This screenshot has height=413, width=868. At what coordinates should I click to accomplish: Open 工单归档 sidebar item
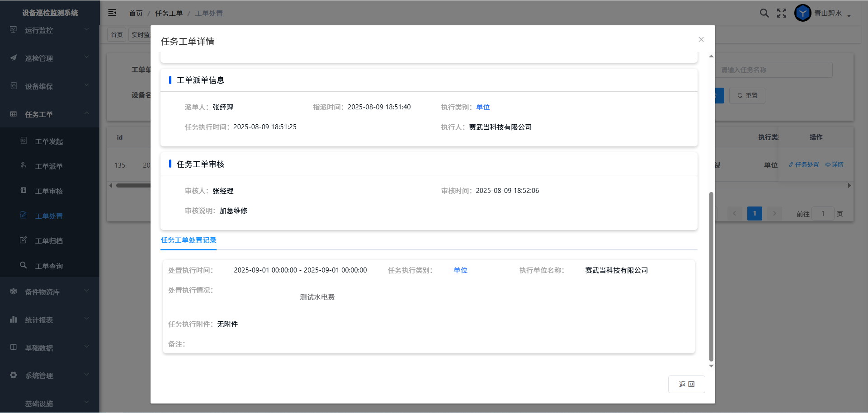[x=49, y=241]
